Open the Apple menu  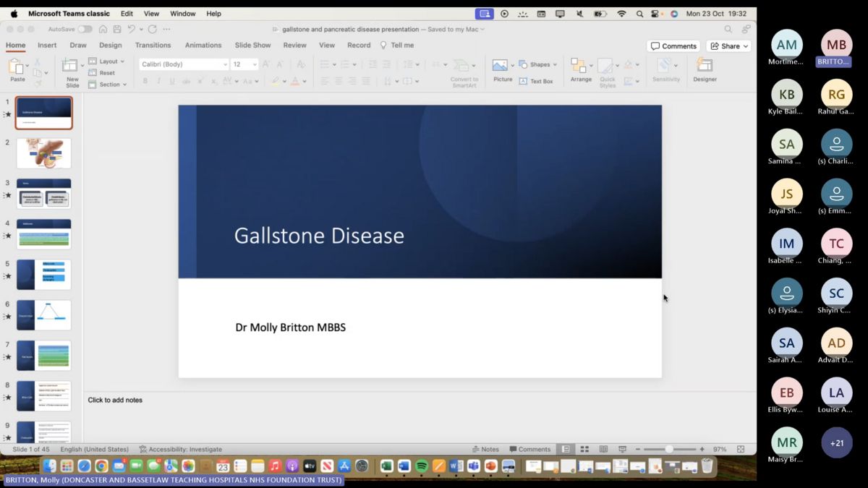[14, 14]
